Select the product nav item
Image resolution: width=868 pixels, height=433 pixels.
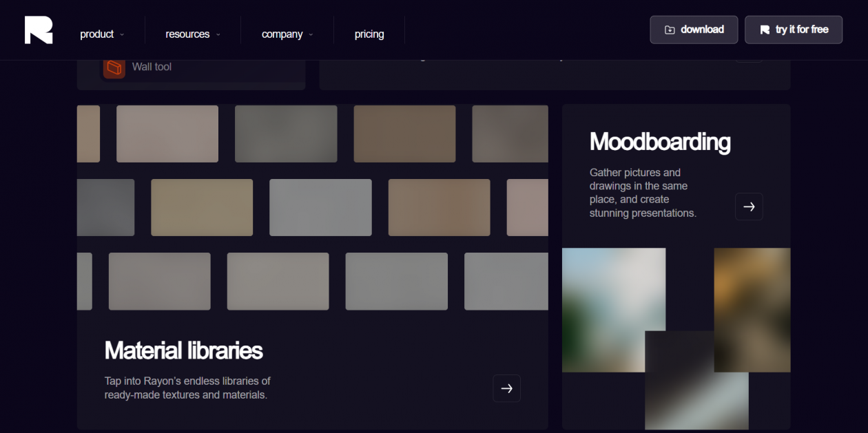click(x=97, y=34)
